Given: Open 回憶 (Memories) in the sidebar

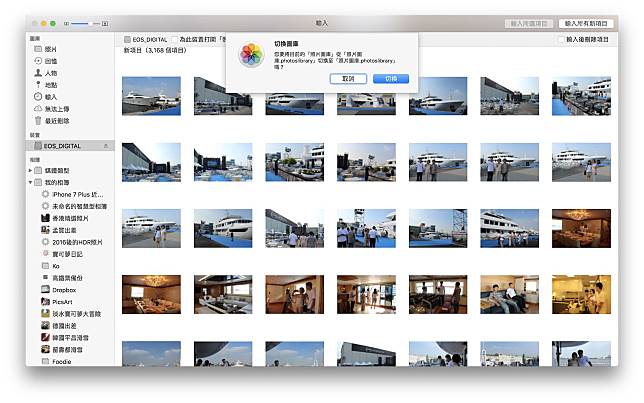Looking at the screenshot, I should click(x=50, y=60).
